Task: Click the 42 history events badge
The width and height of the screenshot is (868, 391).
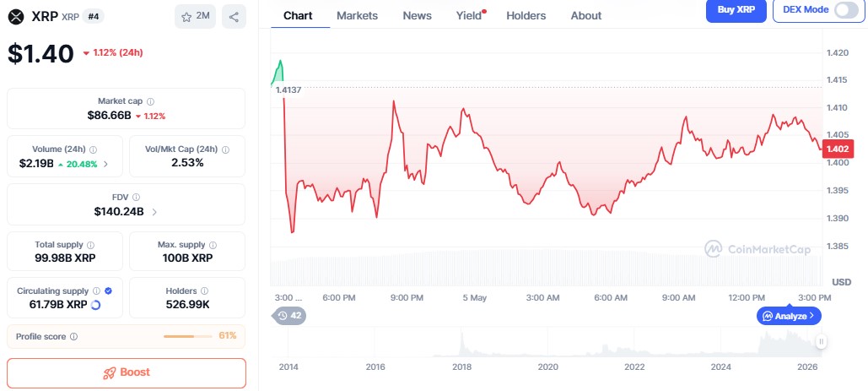Action: (289, 316)
